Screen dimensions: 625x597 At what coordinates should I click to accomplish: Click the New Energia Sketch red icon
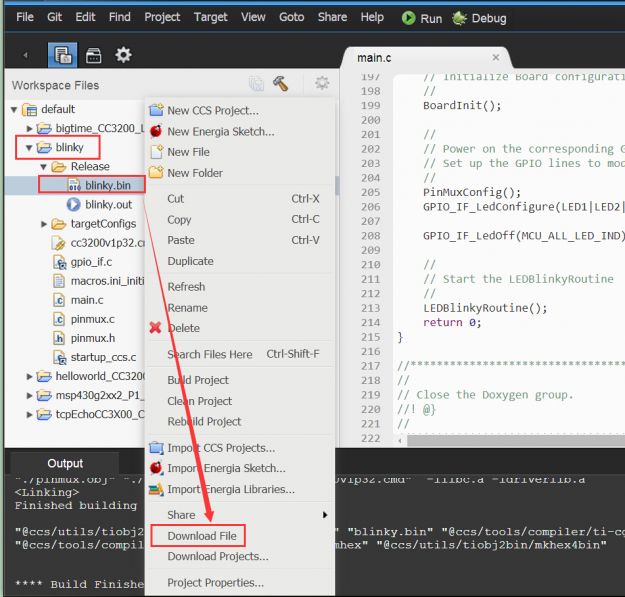pyautogui.click(x=156, y=131)
